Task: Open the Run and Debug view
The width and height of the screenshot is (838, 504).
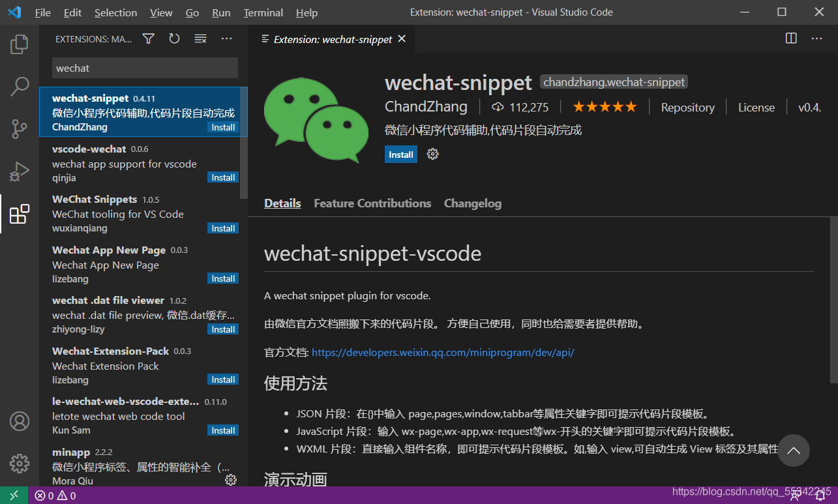Action: [x=20, y=171]
